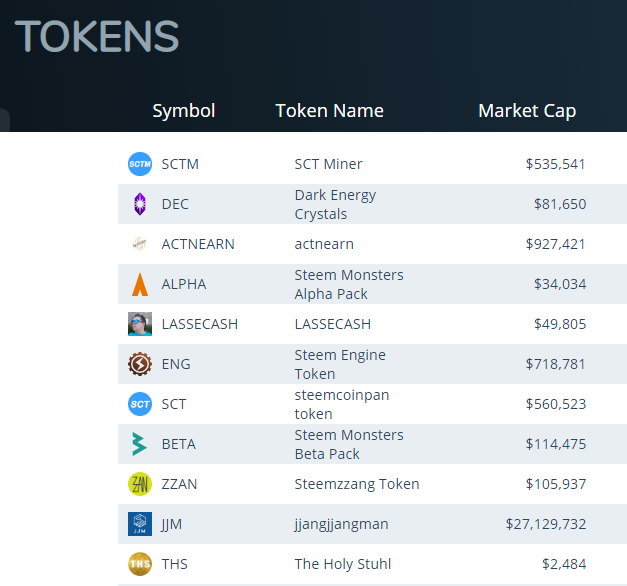Click the TOKENS page heading
This screenshot has height=586, width=627.
[97, 36]
